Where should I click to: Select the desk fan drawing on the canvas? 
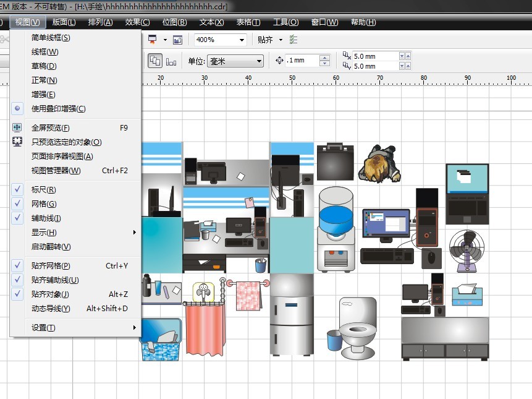467,251
